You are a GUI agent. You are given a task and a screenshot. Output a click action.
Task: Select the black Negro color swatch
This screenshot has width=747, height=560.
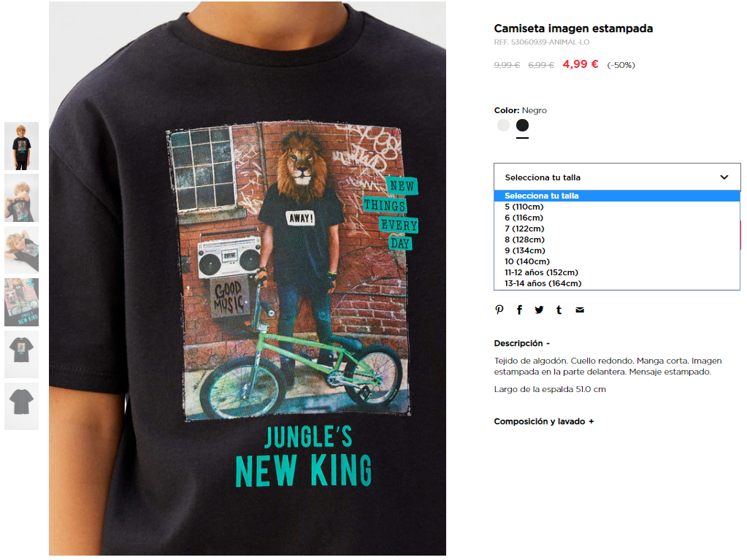point(522,126)
